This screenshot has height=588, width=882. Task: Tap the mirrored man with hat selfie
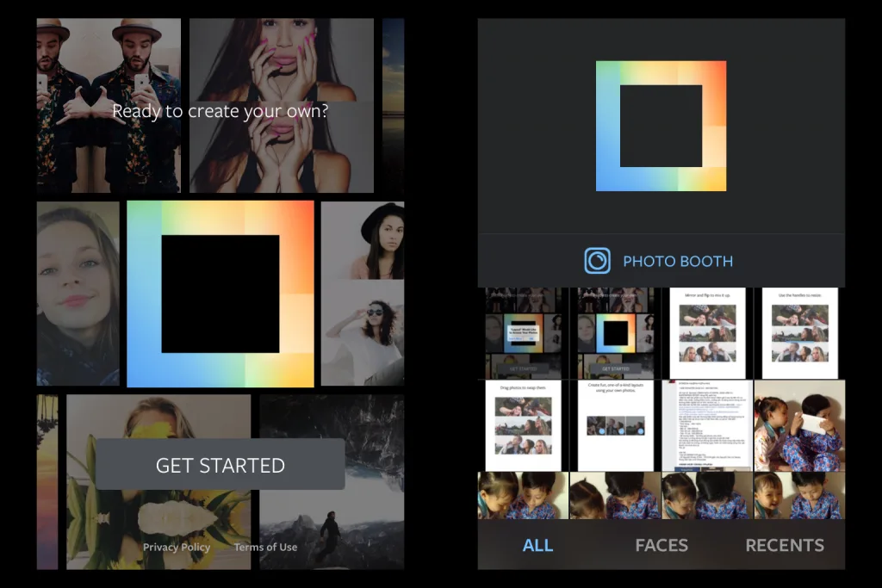109,106
